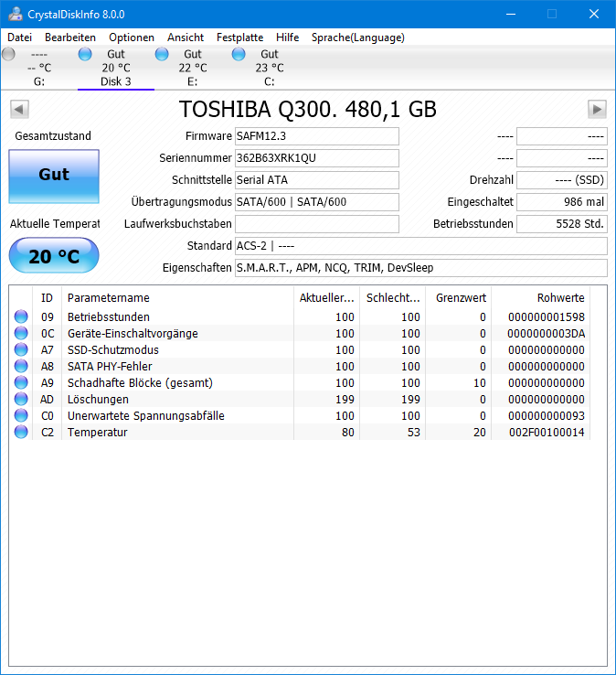Go to previous disk with left arrow
This screenshot has height=675, width=616.
click(19, 110)
